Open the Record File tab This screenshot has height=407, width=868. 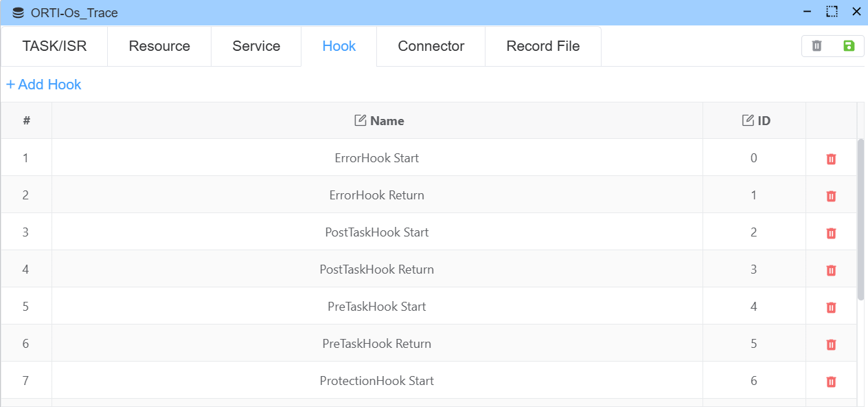(543, 46)
